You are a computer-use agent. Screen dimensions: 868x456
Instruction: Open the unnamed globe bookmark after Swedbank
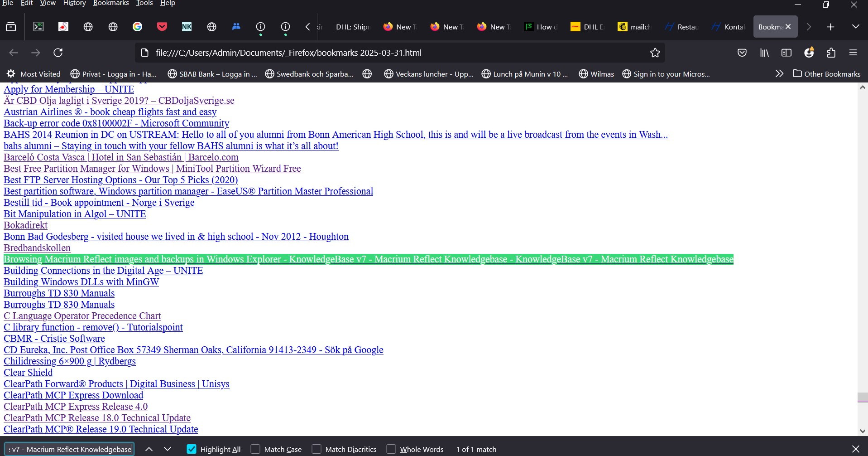[x=367, y=74]
